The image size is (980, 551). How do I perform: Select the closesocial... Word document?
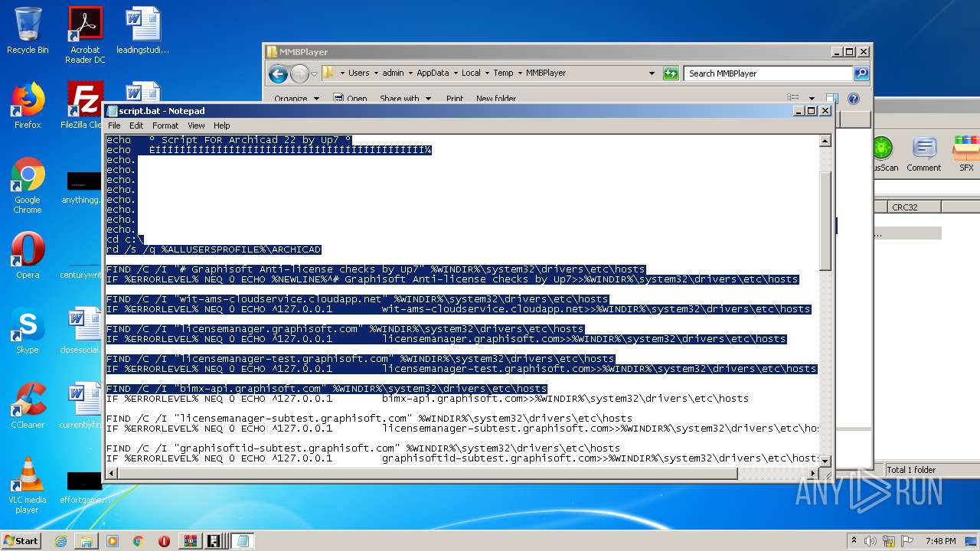pyautogui.click(x=83, y=331)
